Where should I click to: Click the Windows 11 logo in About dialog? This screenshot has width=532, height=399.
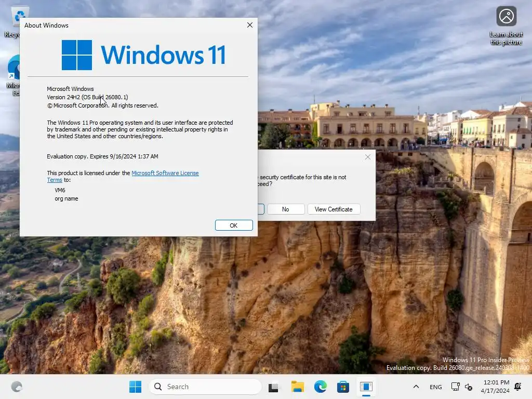(143, 55)
